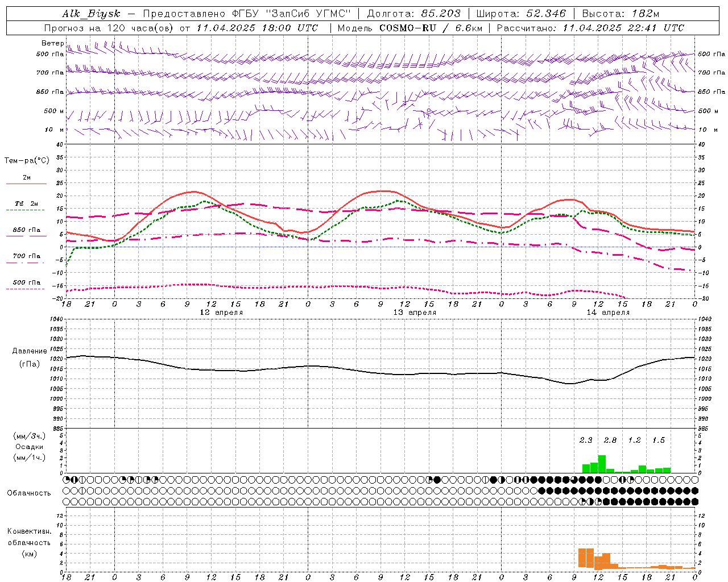Click the "500 гПа" entry in temperature legend
The width and height of the screenshot is (728, 582).
27,282
